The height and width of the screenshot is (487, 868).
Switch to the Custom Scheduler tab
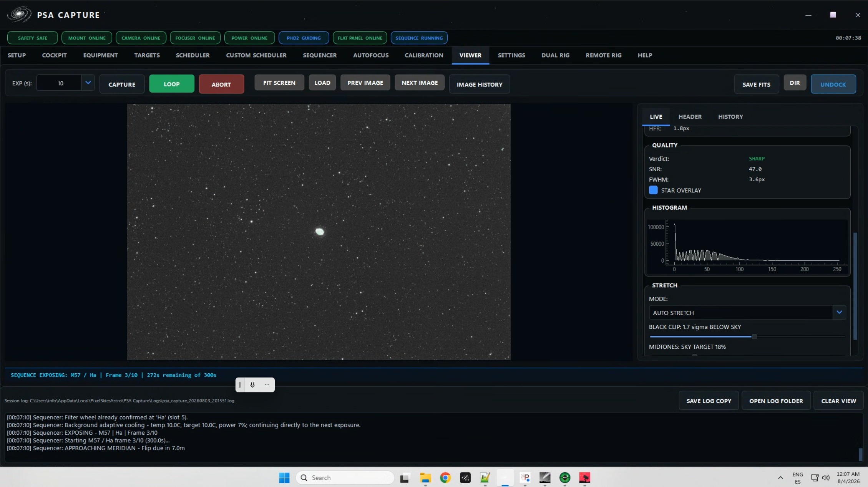point(256,55)
